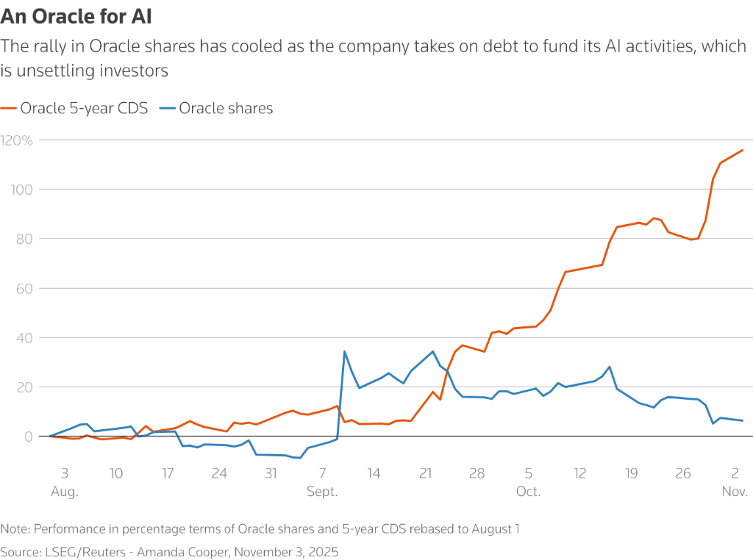This screenshot has height=560, width=753.
Task: Click the 17 tick label on the x-axis
Action: pyautogui.click(x=168, y=473)
